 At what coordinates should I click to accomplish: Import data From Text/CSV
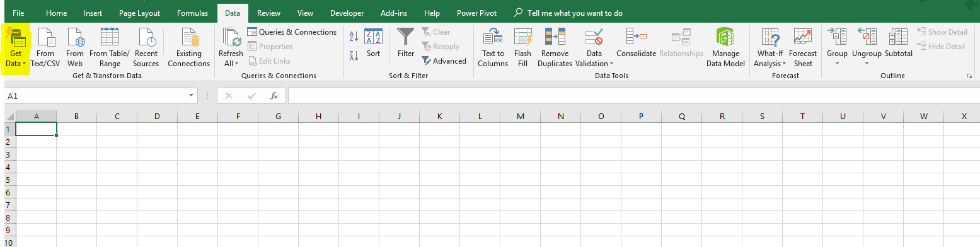45,48
